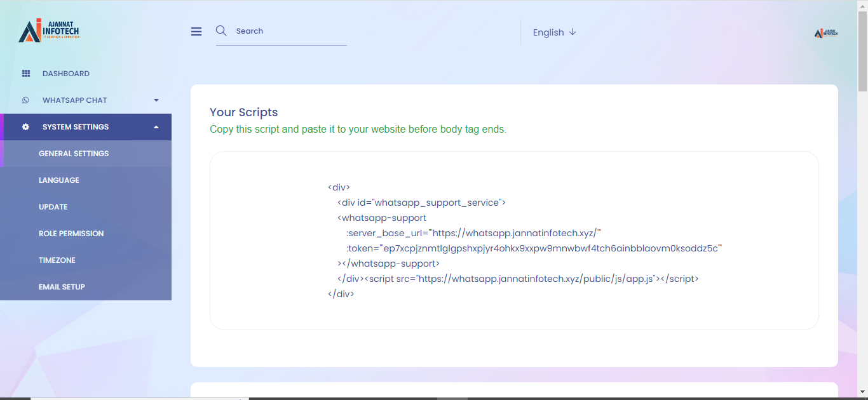
Task: Click the WhatsApp icon in sidebar
Action: (26, 100)
